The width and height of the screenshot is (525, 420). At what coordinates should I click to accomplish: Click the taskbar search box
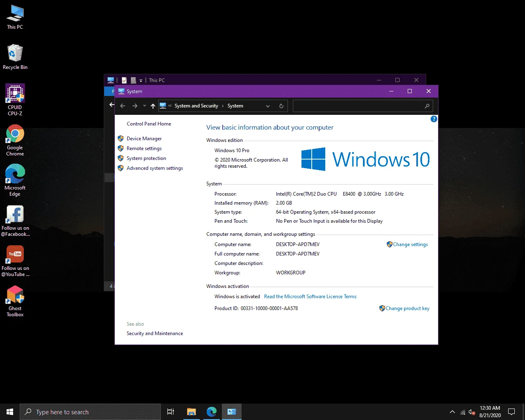point(90,412)
